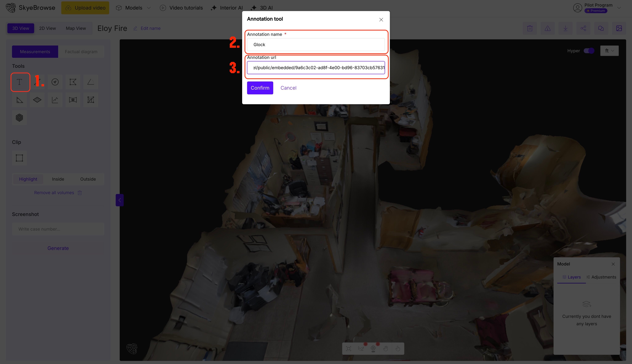Click Cancel in Annotation tool dialog
The width and height of the screenshot is (632, 364).
click(288, 88)
